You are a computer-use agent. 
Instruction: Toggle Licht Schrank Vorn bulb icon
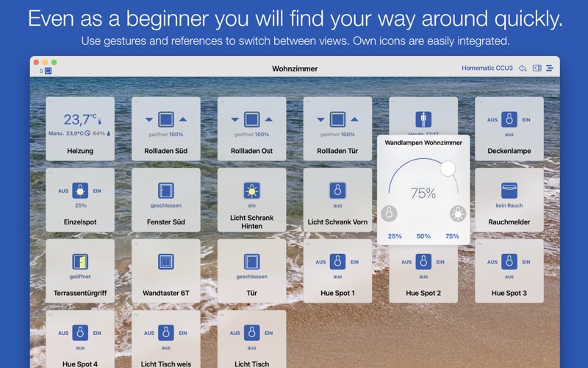[337, 191]
